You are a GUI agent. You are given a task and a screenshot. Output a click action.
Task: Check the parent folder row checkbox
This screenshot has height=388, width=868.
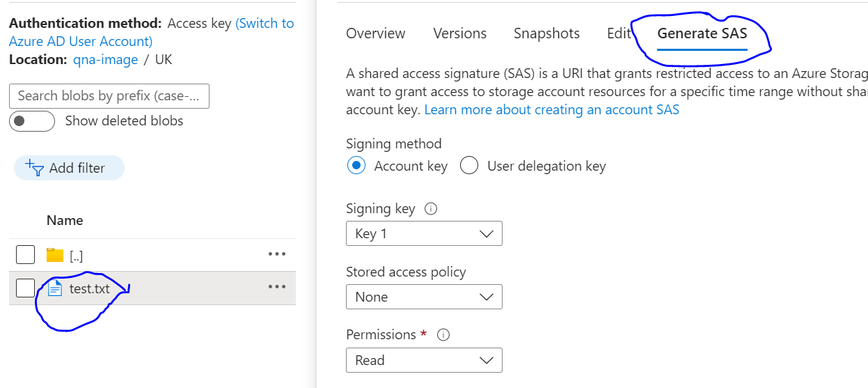(25, 255)
